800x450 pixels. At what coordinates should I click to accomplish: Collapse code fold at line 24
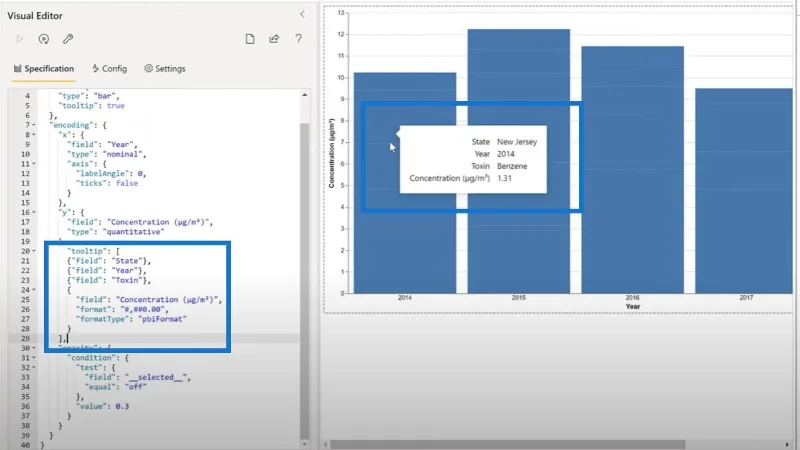[34, 290]
